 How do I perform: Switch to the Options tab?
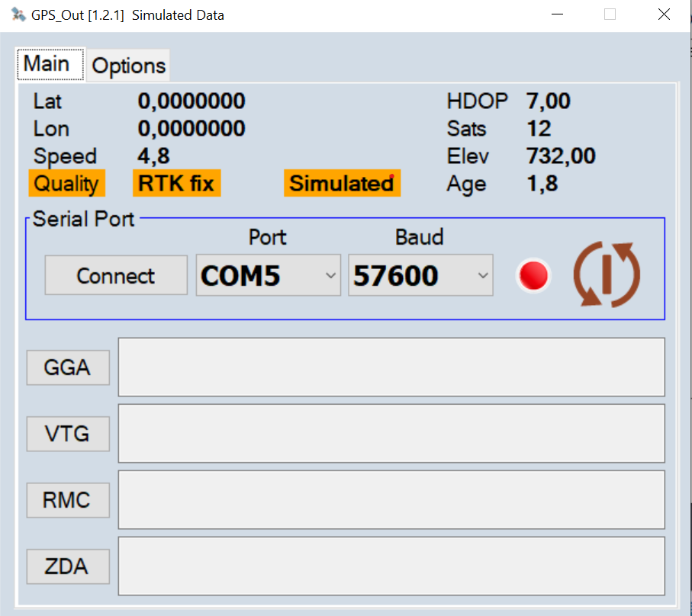(x=128, y=66)
